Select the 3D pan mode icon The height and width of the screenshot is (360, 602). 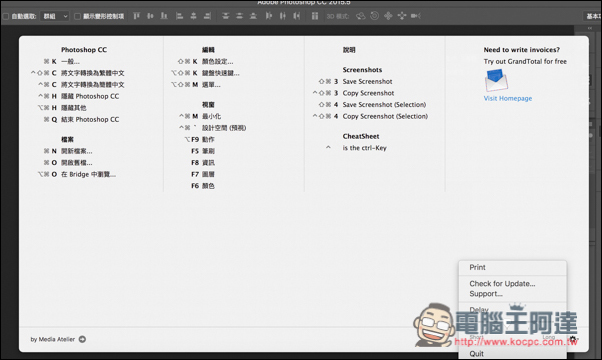coord(388,16)
